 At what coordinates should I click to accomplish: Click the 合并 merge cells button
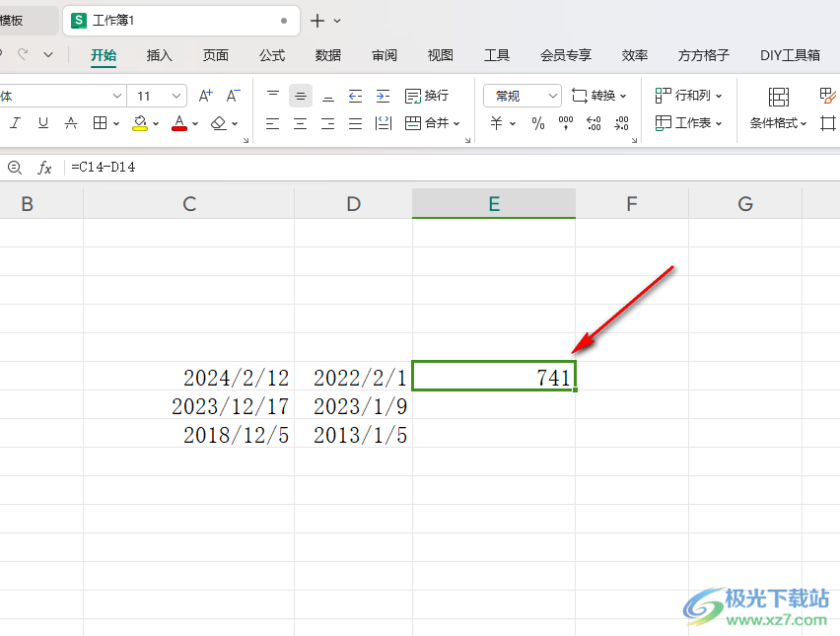coord(427,123)
